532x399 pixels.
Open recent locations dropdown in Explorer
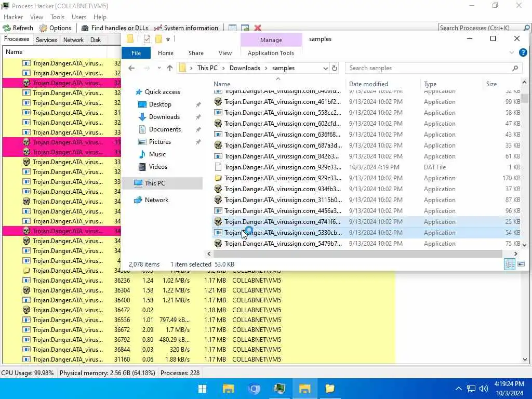[159, 68]
